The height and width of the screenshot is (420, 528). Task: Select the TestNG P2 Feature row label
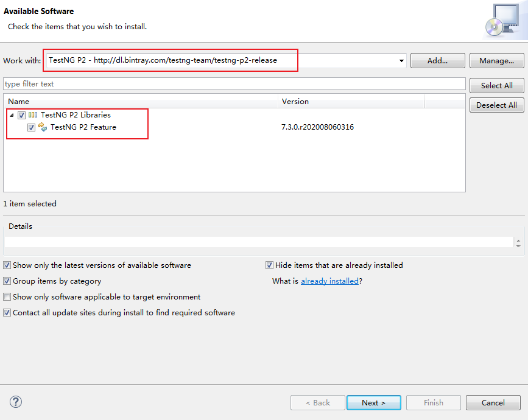(x=83, y=127)
